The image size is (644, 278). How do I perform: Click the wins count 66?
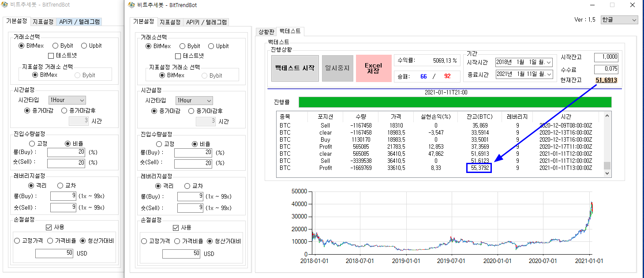tap(423, 76)
